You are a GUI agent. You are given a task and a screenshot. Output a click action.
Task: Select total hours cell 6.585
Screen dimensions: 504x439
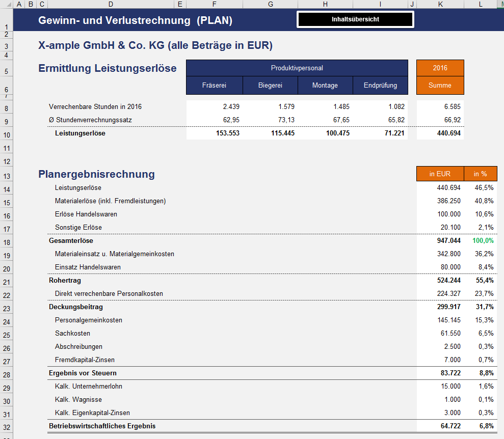tap(440, 106)
